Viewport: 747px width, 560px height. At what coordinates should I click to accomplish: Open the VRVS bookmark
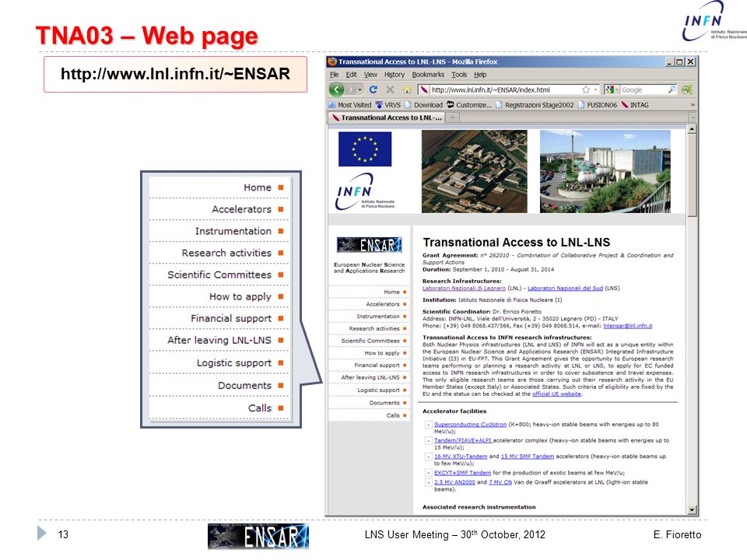pyautogui.click(x=388, y=105)
